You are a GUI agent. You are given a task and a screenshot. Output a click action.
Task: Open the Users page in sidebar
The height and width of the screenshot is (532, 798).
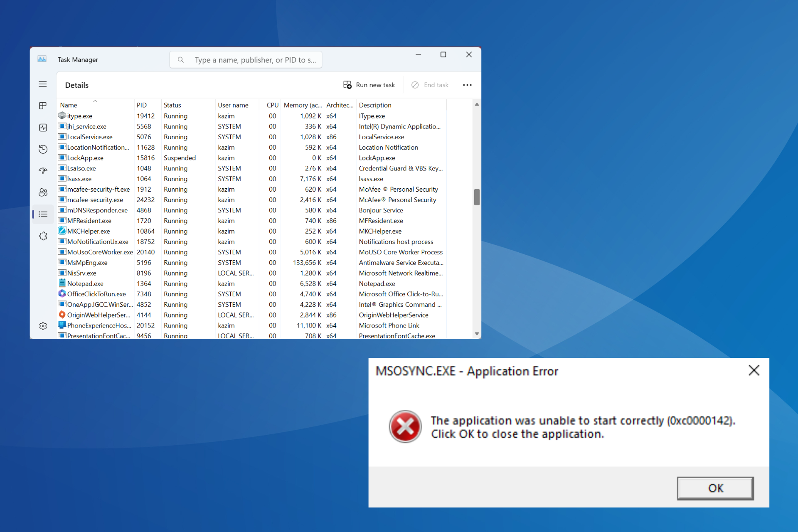(43, 192)
